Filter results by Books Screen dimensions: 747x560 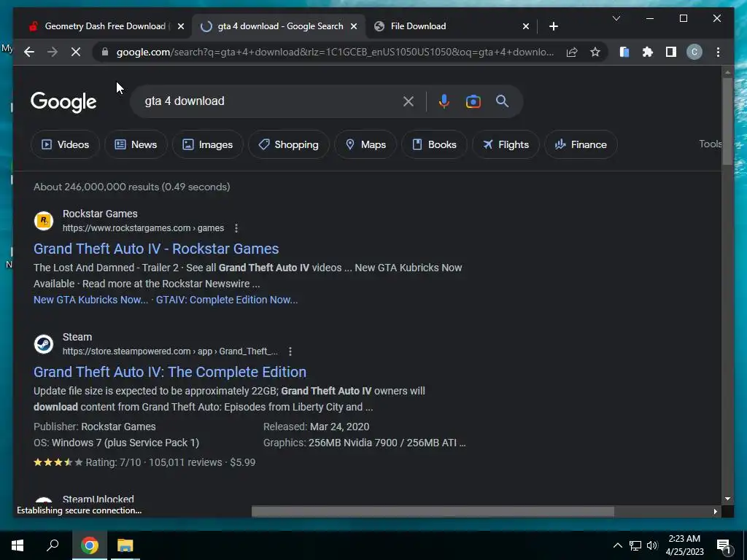[434, 144]
